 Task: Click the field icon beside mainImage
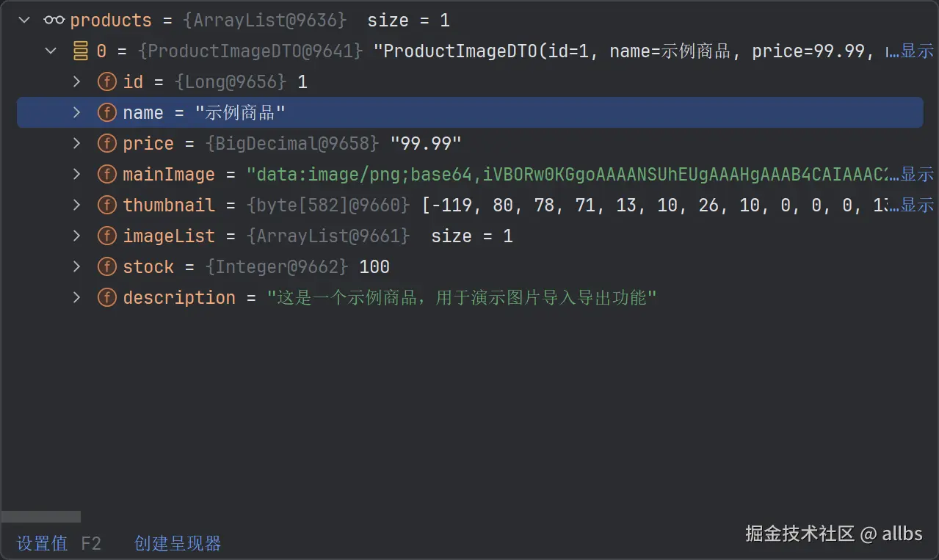[x=106, y=174]
